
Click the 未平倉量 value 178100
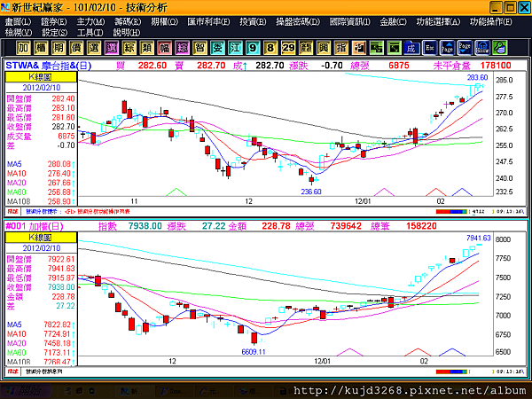(496, 66)
